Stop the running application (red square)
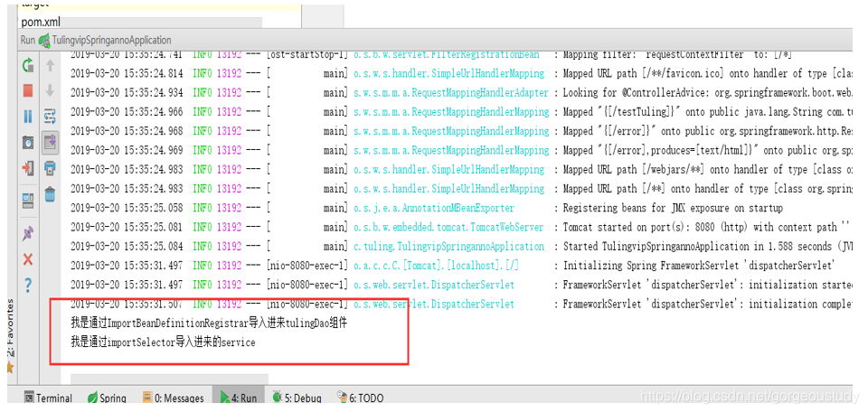 point(28,90)
